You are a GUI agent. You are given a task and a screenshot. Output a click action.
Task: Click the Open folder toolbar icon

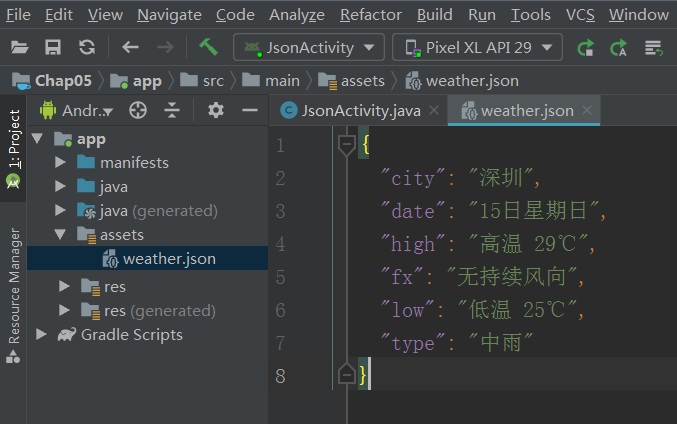19,47
